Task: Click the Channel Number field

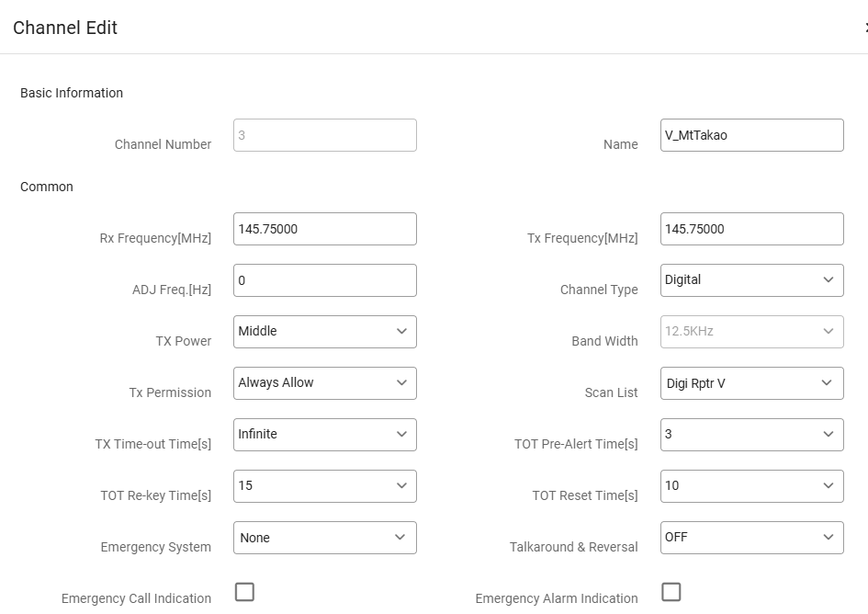Action: [x=324, y=135]
